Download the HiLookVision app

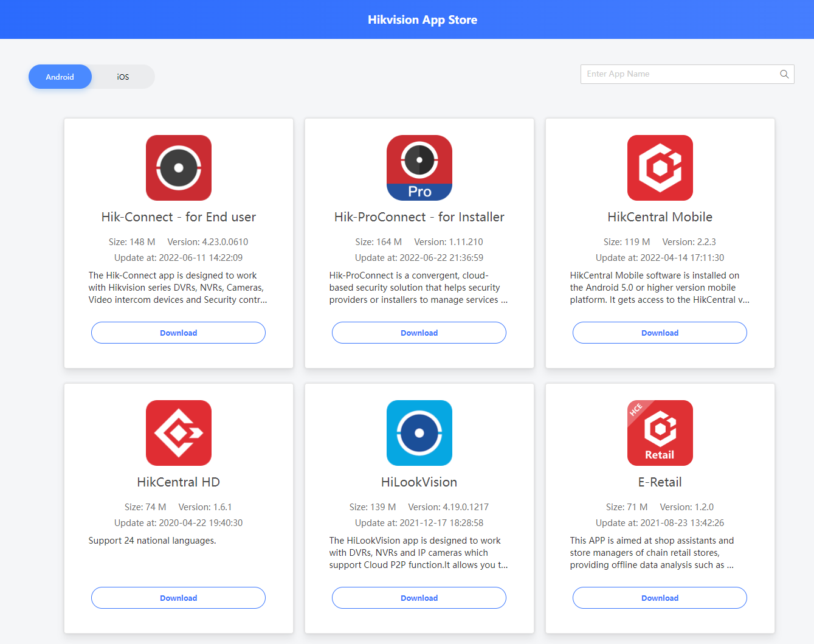[x=419, y=598]
